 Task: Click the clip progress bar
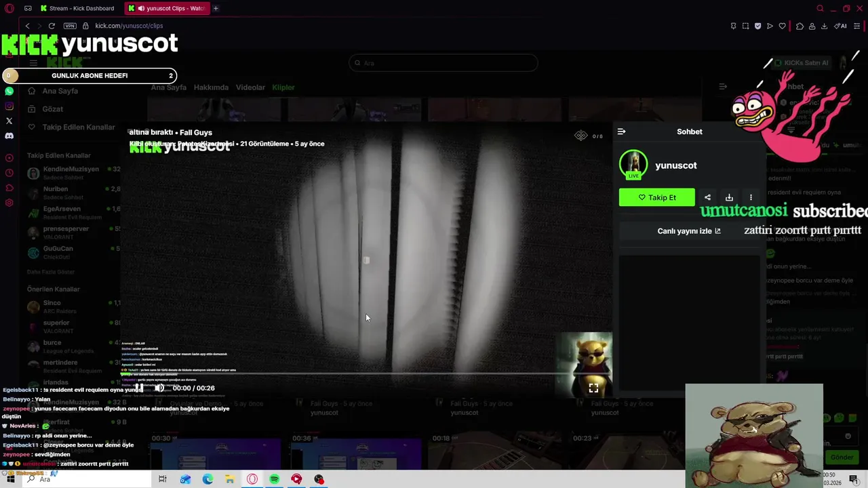366,373
